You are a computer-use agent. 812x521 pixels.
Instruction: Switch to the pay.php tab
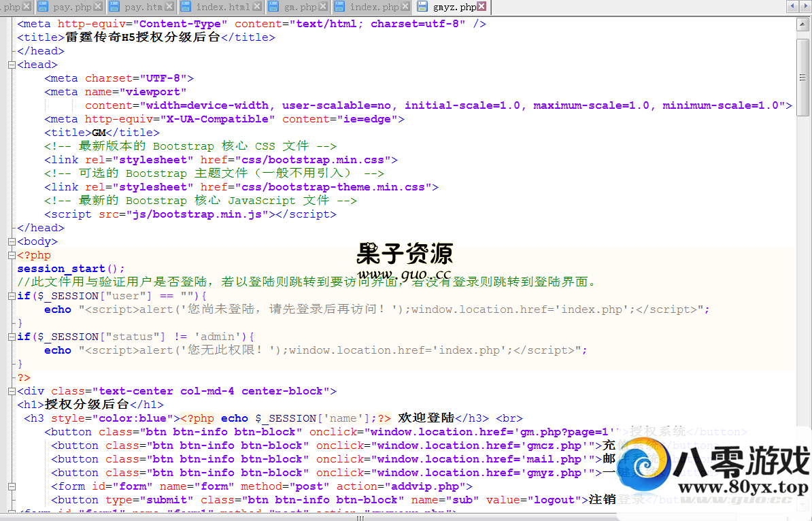(x=69, y=7)
